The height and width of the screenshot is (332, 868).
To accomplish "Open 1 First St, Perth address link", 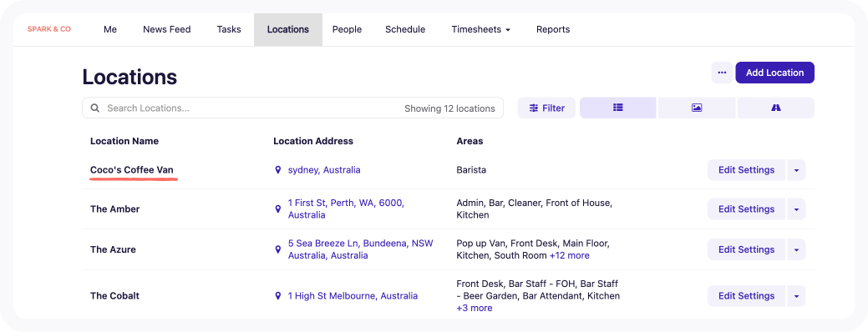I will [x=346, y=209].
